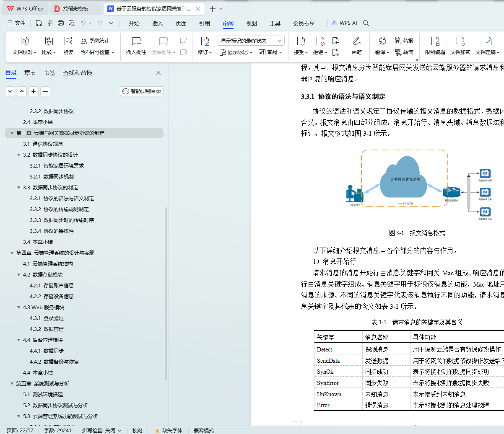Convert text with 转繁
This screenshot has height=434, width=504.
[404, 40]
